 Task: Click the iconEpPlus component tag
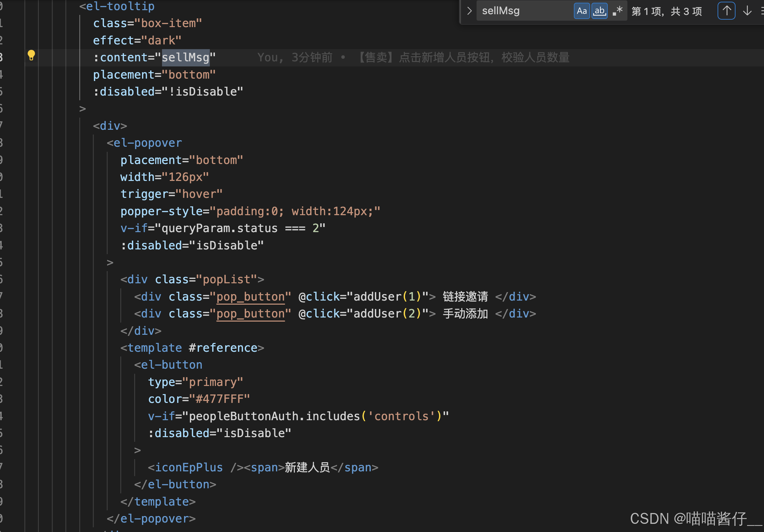click(x=189, y=468)
